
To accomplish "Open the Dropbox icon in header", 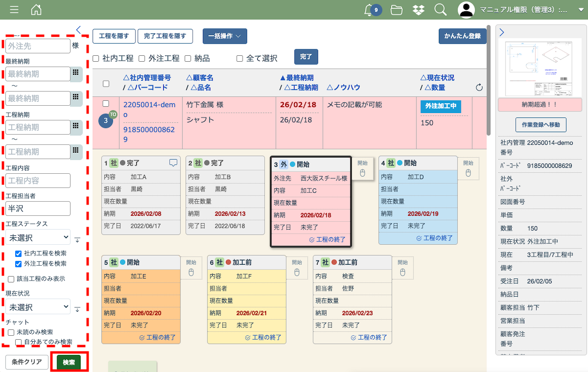I will 418,10.
